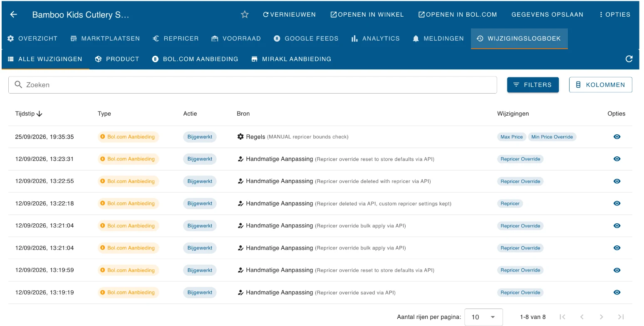Open the Google Feeds tab
The width and height of the screenshot is (644, 326).
tap(306, 39)
